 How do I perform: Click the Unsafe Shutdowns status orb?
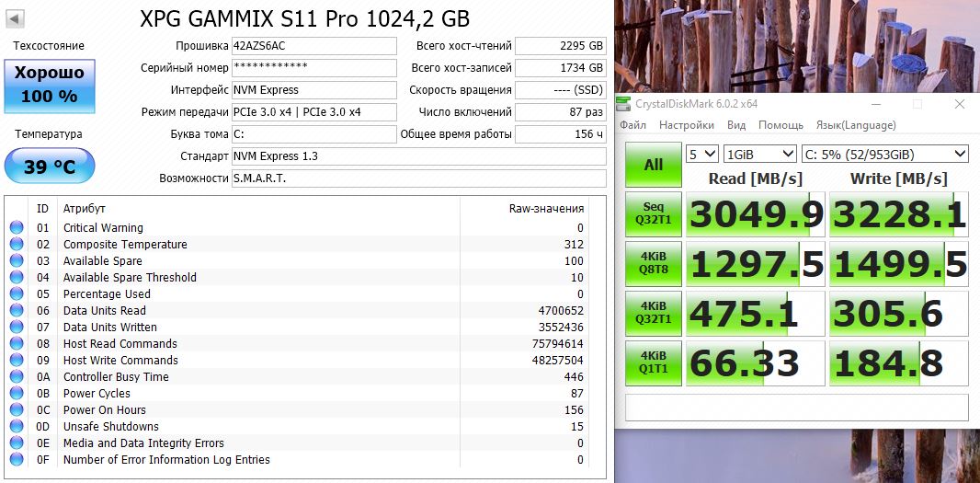17,427
